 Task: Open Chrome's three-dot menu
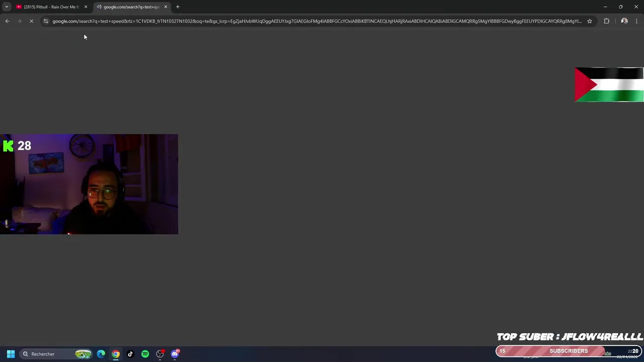pos(636,21)
